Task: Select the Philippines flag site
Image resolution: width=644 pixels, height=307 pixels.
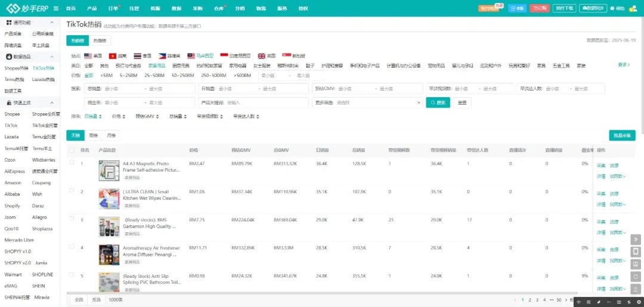Action: pos(162,56)
